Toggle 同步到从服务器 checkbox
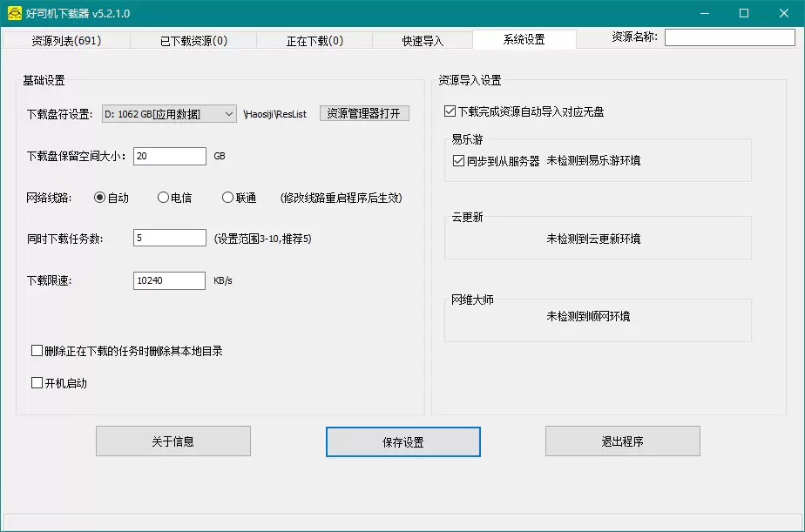805x532 pixels. 496,160
